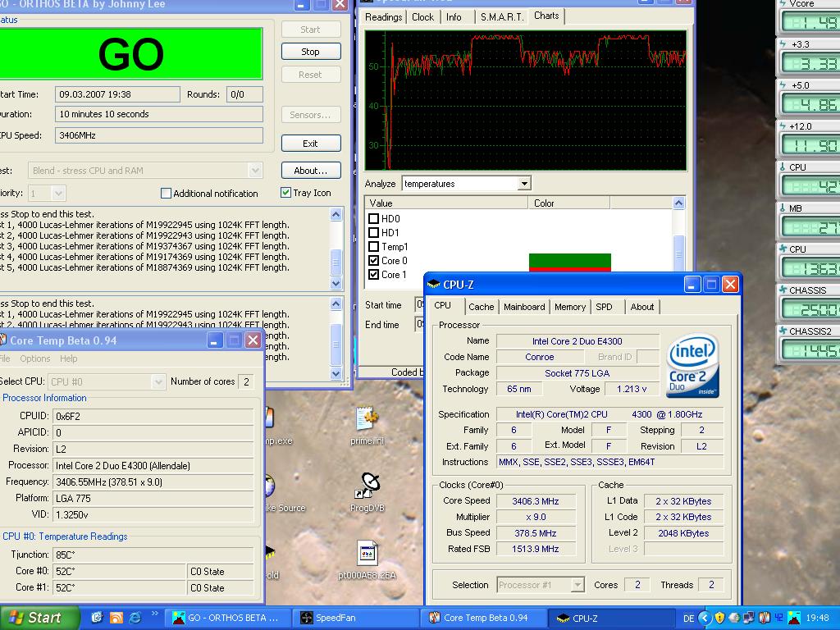Open the Processor #1 selection dropdown
Viewport: 840px width, 630px height.
[577, 585]
